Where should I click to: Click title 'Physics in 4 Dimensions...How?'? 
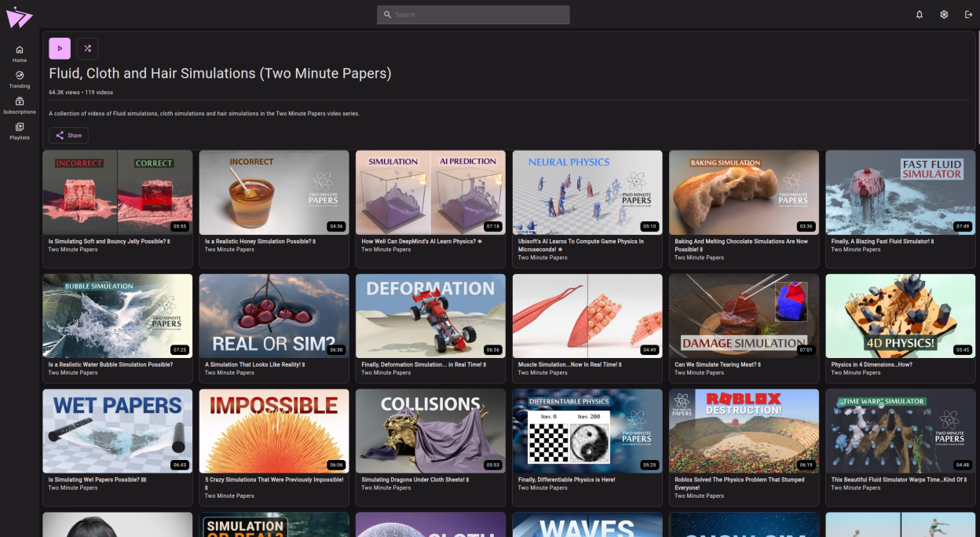click(x=872, y=365)
